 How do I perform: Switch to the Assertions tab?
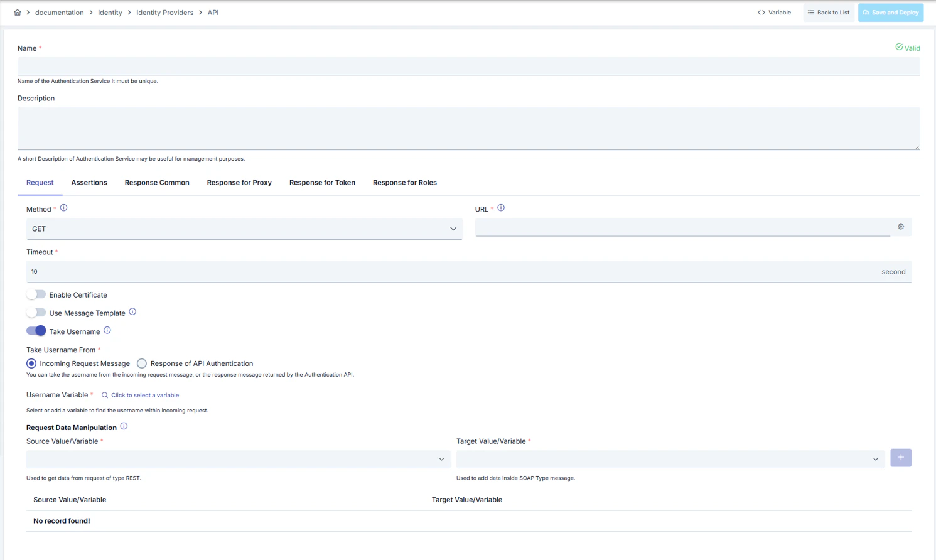pyautogui.click(x=89, y=182)
